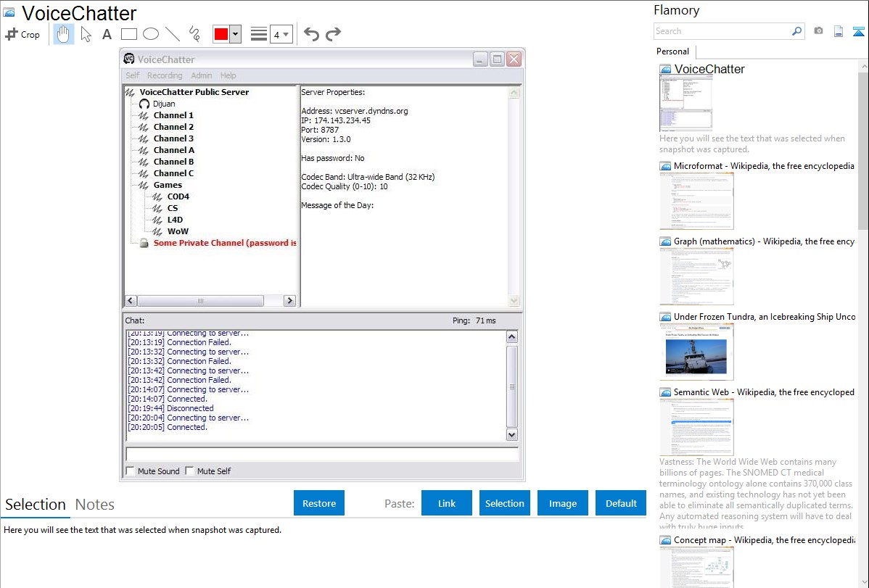
Task: Click the Flamory search magnifier icon
Action: pos(796,31)
